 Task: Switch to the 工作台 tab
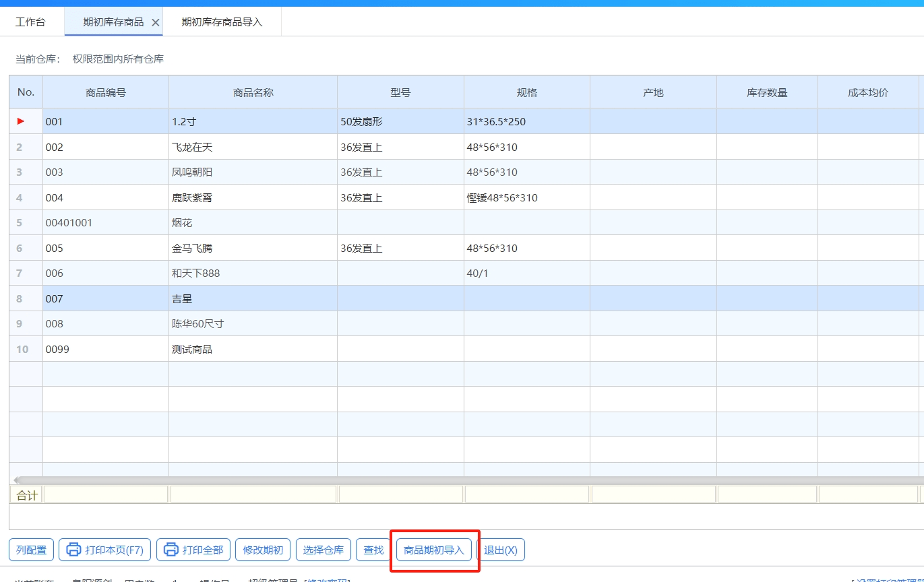pyautogui.click(x=30, y=22)
